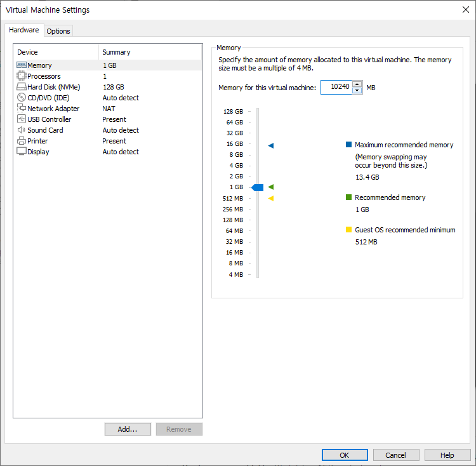
Task: Click the Add... button
Action: [x=128, y=429]
